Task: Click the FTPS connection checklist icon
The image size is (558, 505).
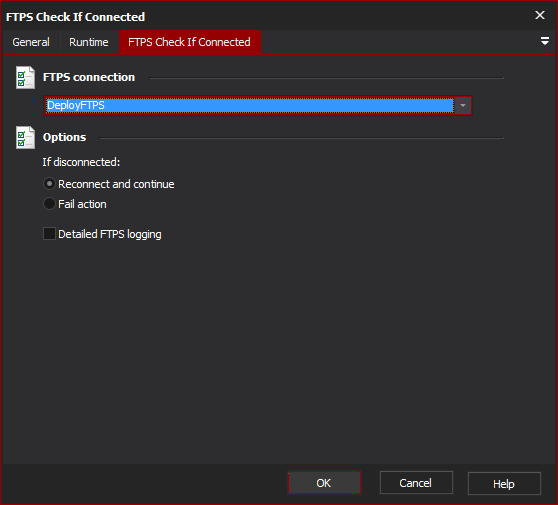Action: tap(25, 78)
